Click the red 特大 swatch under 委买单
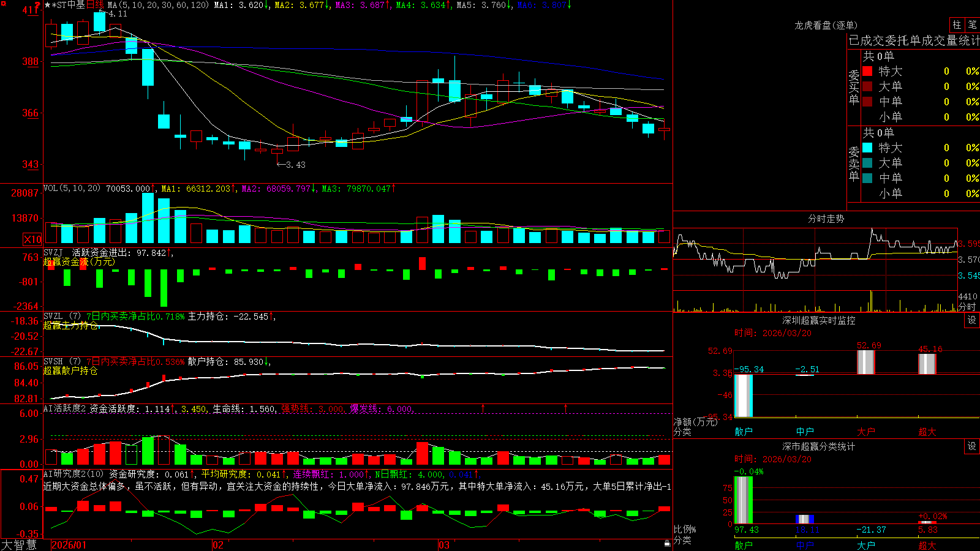 tap(867, 71)
